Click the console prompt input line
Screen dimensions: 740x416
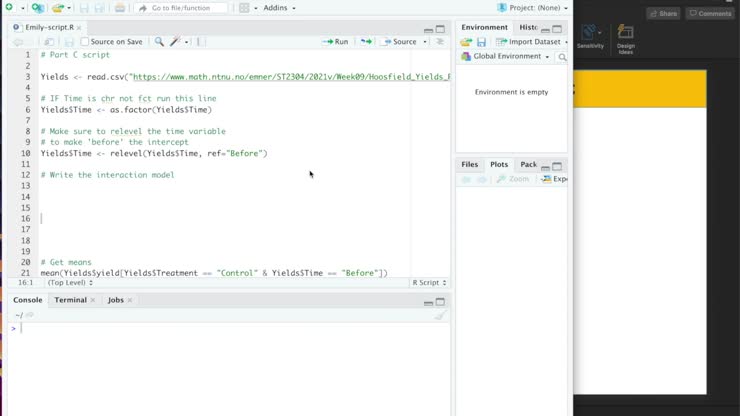click(x=229, y=328)
